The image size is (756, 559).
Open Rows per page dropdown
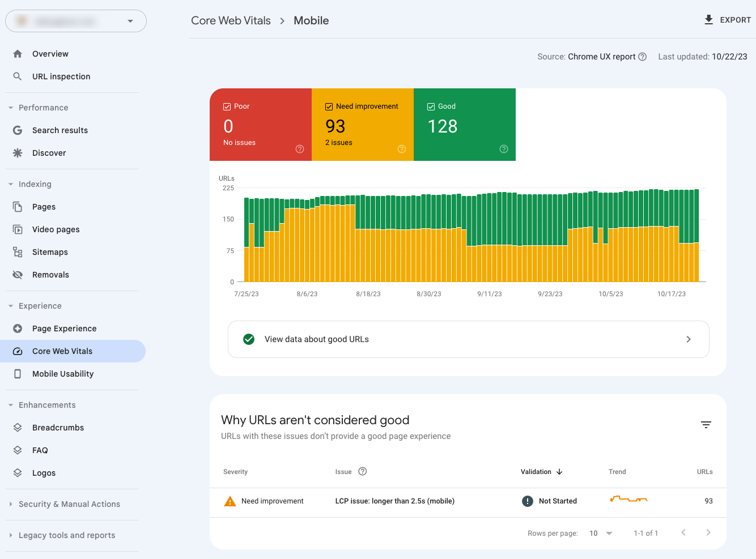[601, 534]
